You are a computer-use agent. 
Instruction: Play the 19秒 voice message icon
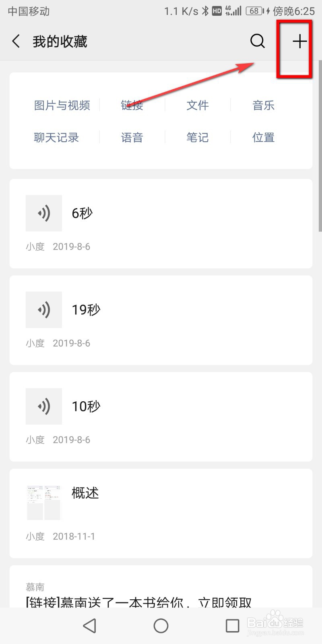pyautogui.click(x=44, y=310)
